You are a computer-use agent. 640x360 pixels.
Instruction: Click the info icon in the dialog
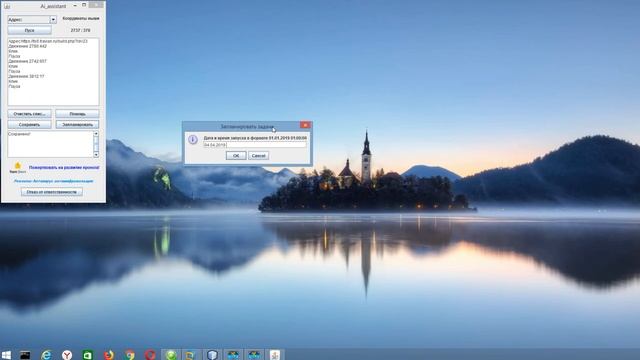click(193, 140)
